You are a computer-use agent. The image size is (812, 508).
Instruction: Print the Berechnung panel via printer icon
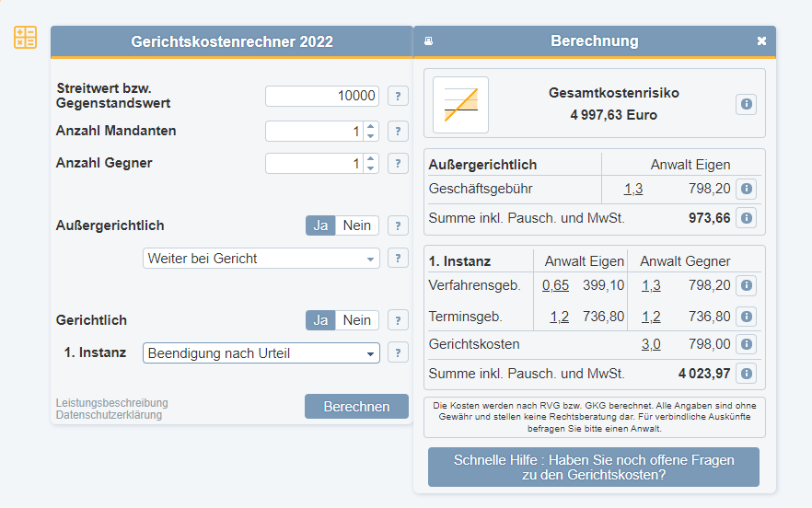click(428, 40)
